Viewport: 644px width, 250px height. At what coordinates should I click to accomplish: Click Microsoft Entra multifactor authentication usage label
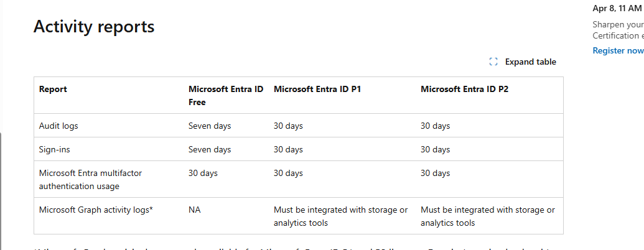click(x=90, y=179)
